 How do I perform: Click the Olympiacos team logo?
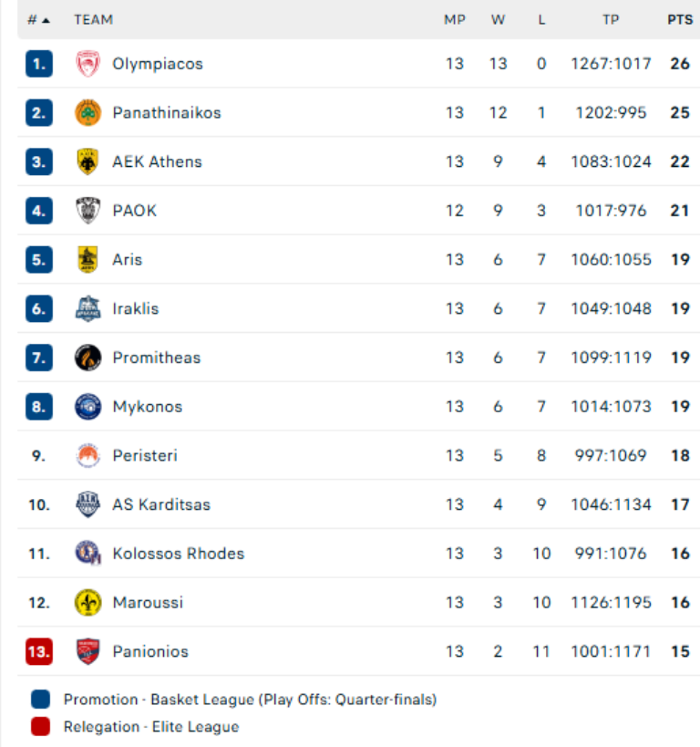click(87, 64)
